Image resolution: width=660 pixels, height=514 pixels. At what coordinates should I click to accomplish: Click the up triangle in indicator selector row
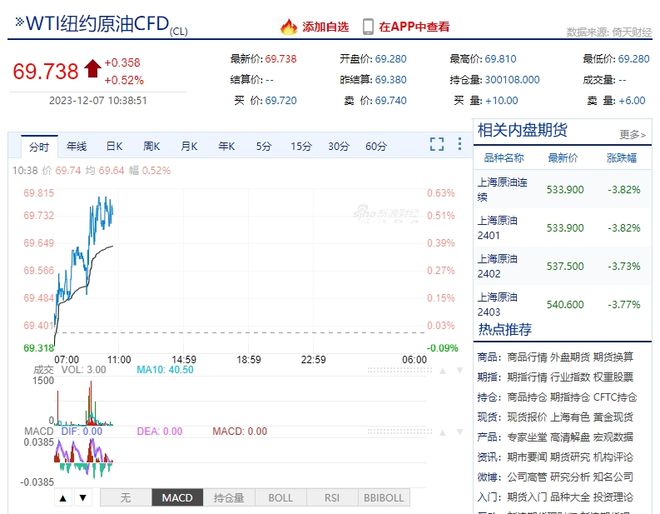63,498
